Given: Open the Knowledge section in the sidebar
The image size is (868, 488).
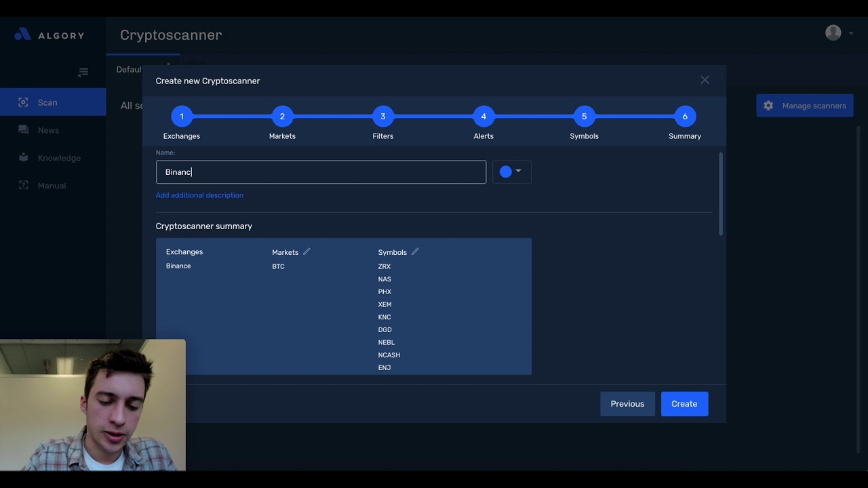Looking at the screenshot, I should (53, 158).
